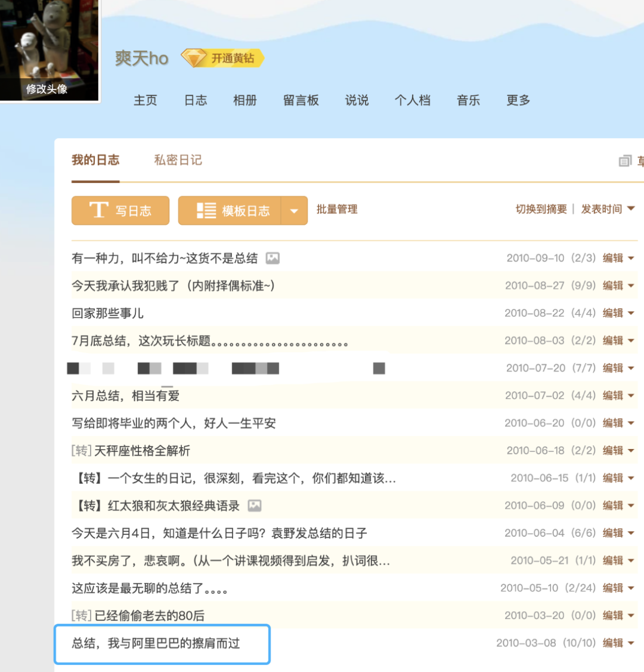Edit the 2010-07-20 post
This screenshot has width=644, height=672.
pyautogui.click(x=613, y=368)
